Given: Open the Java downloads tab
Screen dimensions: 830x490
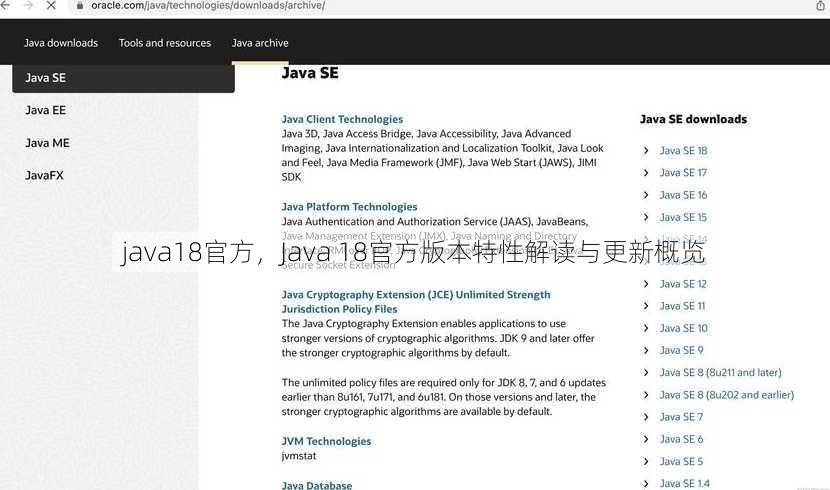Looking at the screenshot, I should pos(61,43).
